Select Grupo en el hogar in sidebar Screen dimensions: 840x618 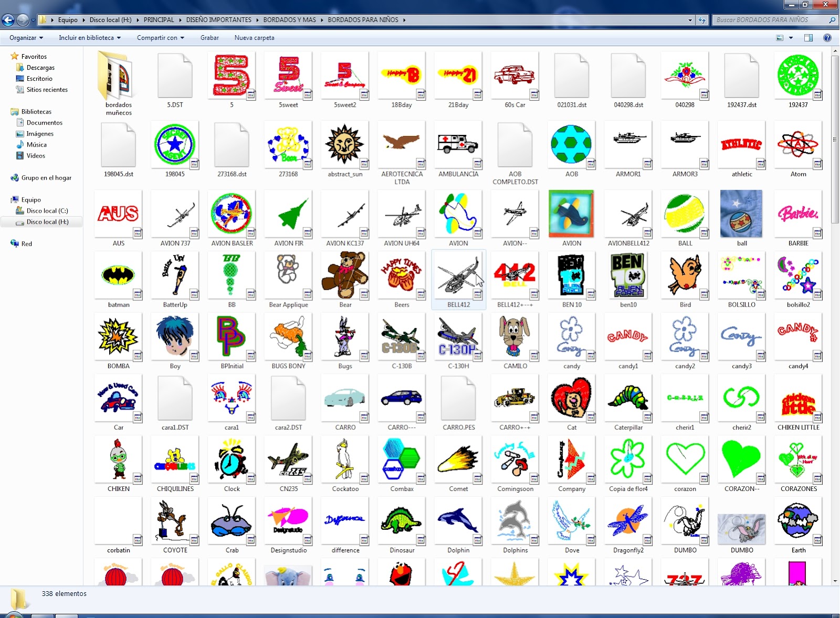point(46,178)
